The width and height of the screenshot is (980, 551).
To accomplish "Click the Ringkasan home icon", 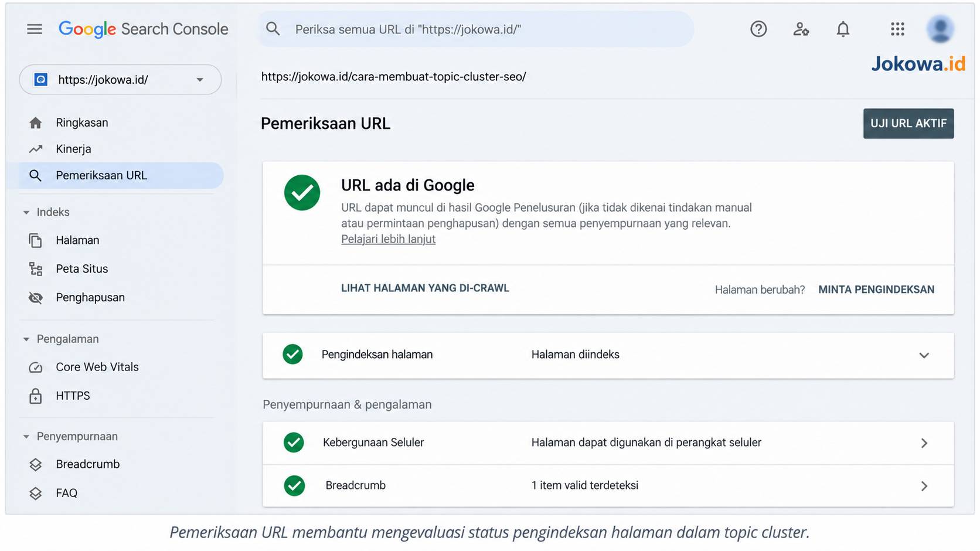I will point(36,123).
